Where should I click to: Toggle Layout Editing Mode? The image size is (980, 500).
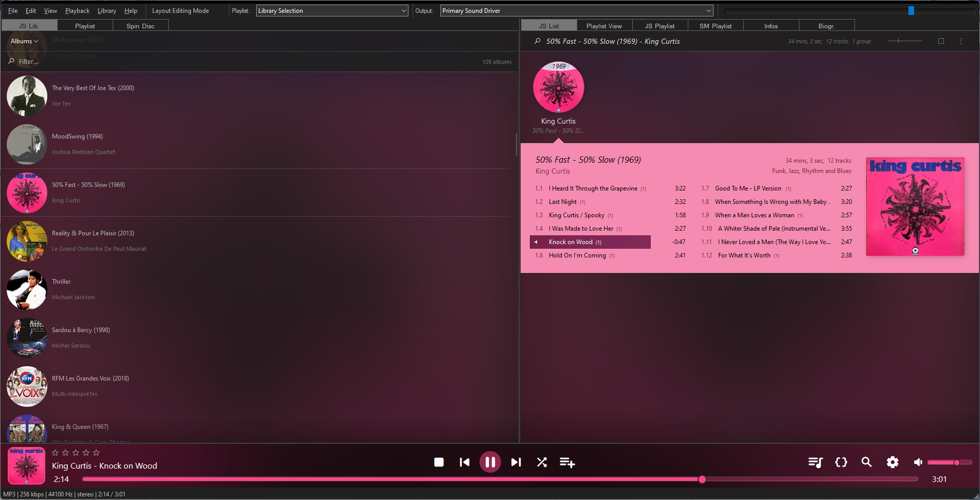(181, 10)
